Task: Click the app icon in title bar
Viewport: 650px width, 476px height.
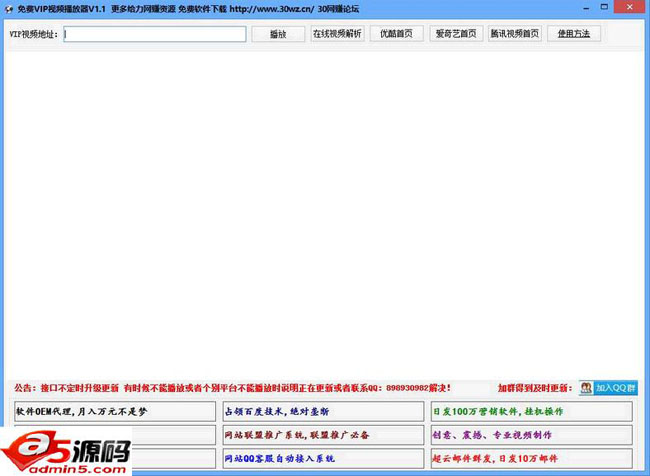Action: (8, 9)
